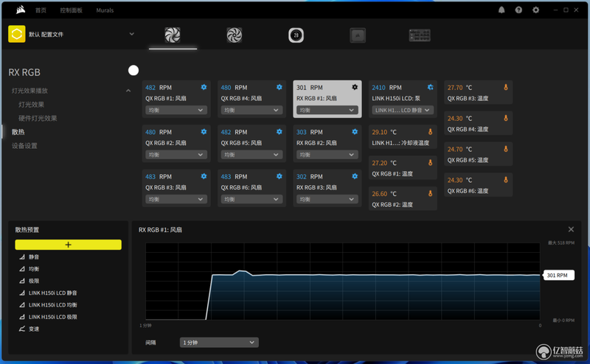Open preset dropdown on QX RGB #1 风扇
Screen dimensions: 590x364
pyautogui.click(x=176, y=111)
